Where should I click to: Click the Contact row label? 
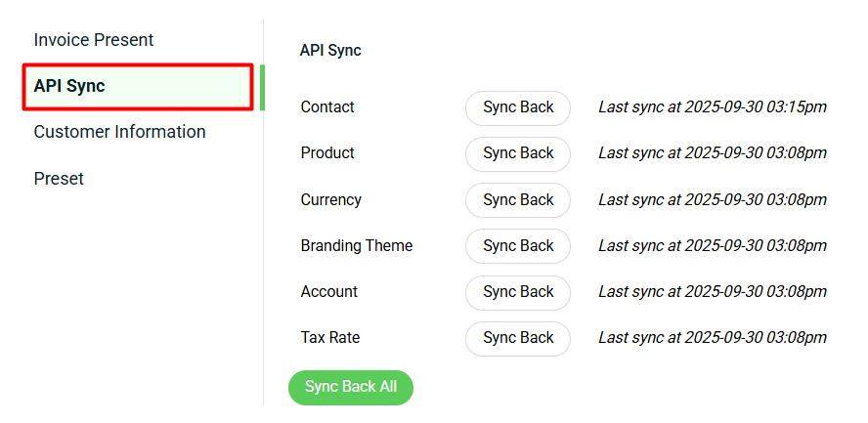(x=327, y=107)
